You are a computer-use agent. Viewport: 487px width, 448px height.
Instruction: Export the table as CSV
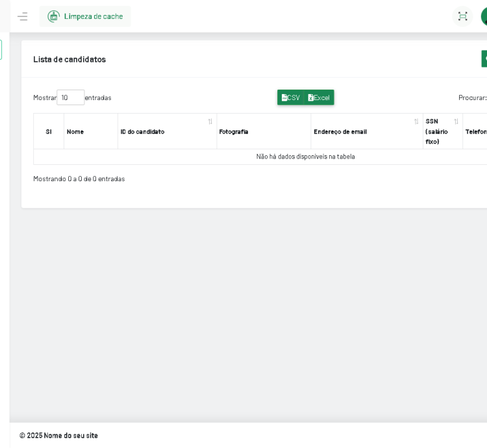pos(291,97)
